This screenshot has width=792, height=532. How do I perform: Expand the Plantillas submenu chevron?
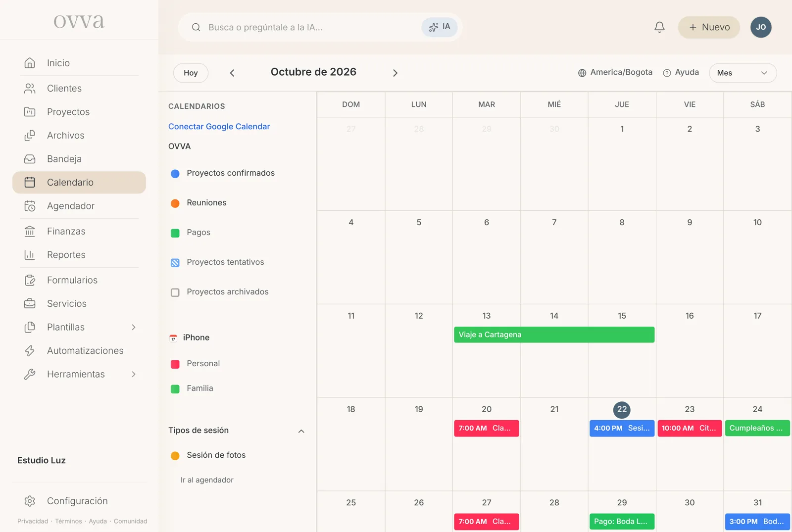point(134,327)
